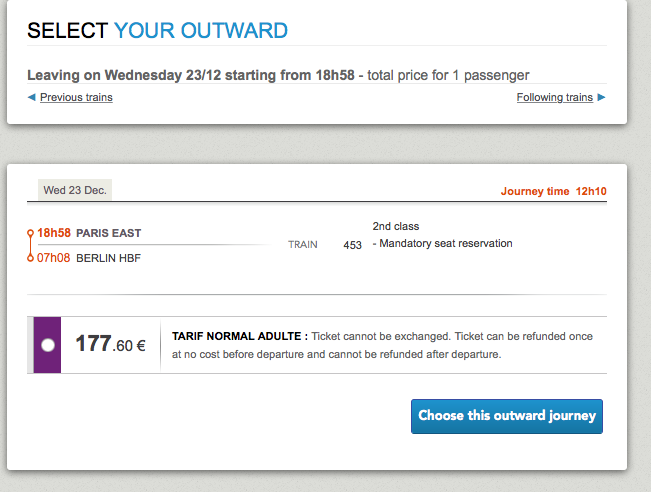Select the Wed 23 Dec. date tab

point(75,190)
